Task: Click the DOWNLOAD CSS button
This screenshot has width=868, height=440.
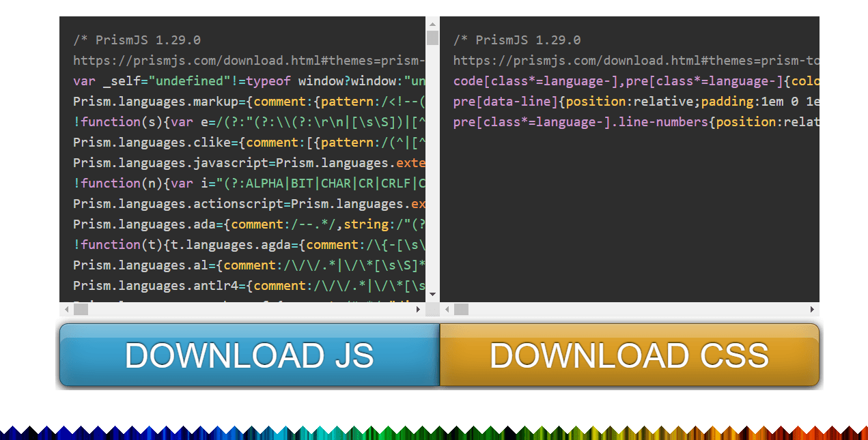Action: [630, 355]
